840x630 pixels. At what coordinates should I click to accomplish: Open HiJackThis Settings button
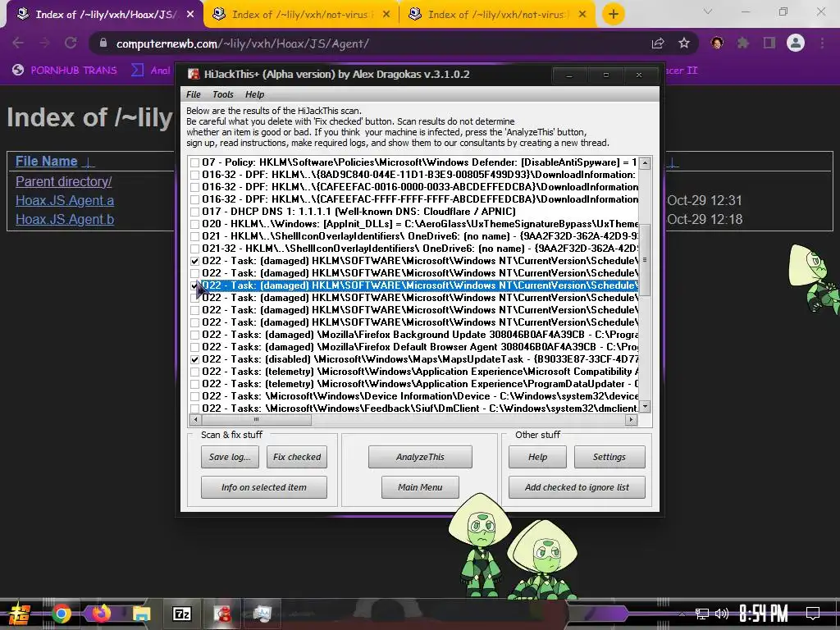pos(609,457)
